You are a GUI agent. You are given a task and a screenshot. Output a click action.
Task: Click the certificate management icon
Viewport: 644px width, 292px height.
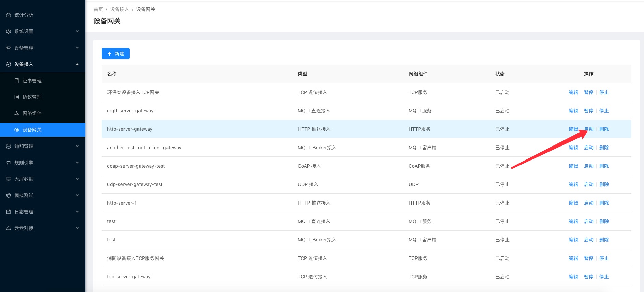[17, 81]
